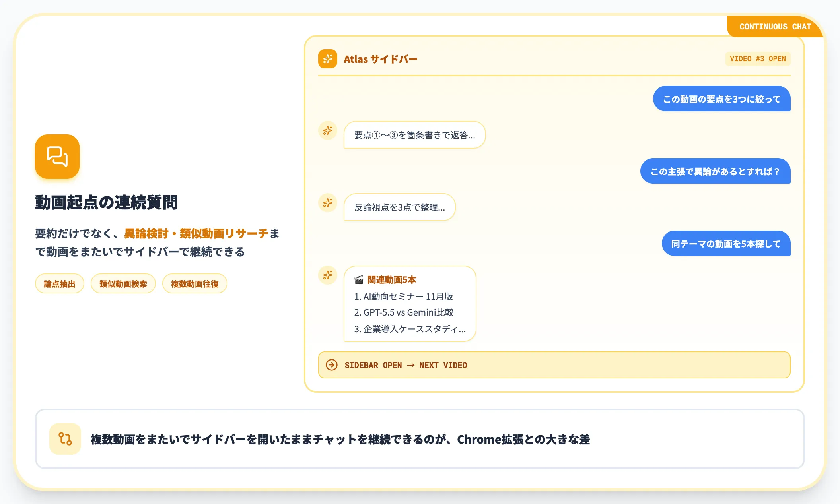Click bottom note about Chrome拡張との大きな差
This screenshot has width=840, height=504.
tap(420, 439)
